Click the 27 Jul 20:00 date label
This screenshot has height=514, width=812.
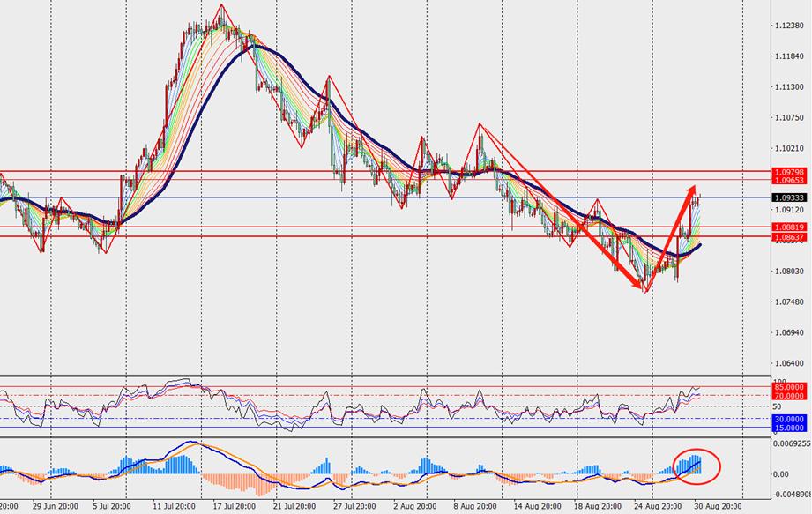click(x=354, y=506)
